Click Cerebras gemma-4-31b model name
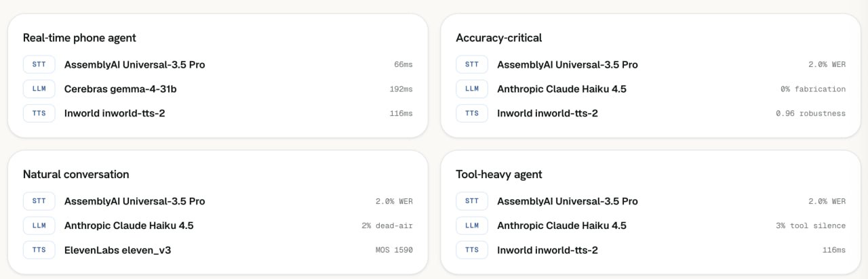The width and height of the screenshot is (868, 279). pyautogui.click(x=121, y=89)
